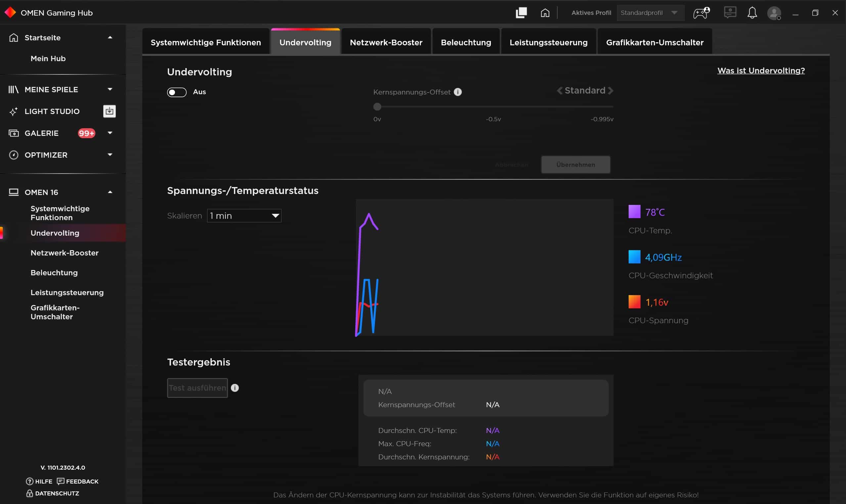
Task: Switch to the Leistungssteuerung tab
Action: (x=548, y=42)
